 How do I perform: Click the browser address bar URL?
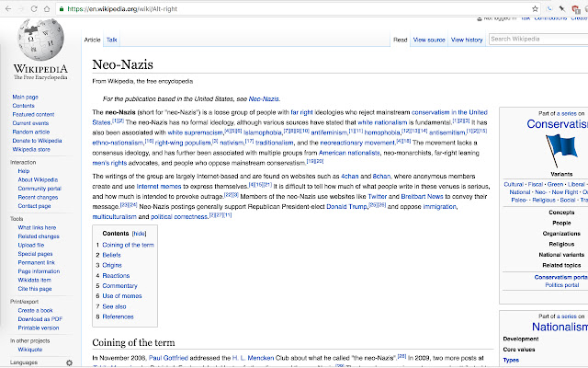point(122,8)
